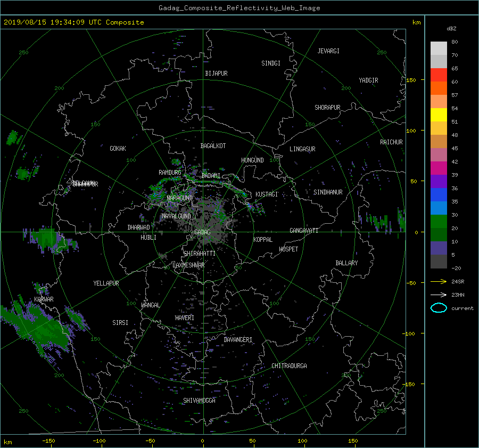Image resolution: width=479 pixels, height=448 pixels.
Task: Click the SINDHANUR city label
Action: 328,192
